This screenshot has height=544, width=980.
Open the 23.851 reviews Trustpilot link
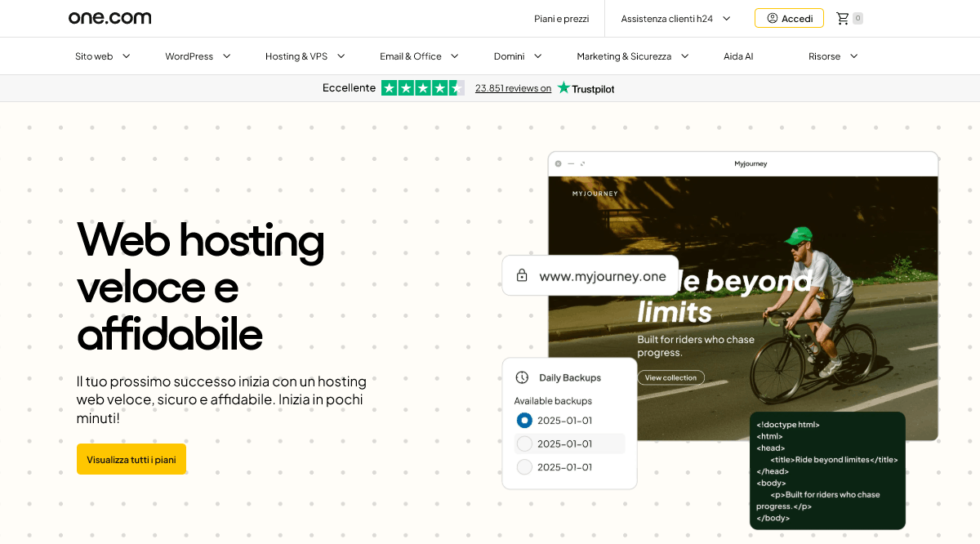click(x=513, y=87)
